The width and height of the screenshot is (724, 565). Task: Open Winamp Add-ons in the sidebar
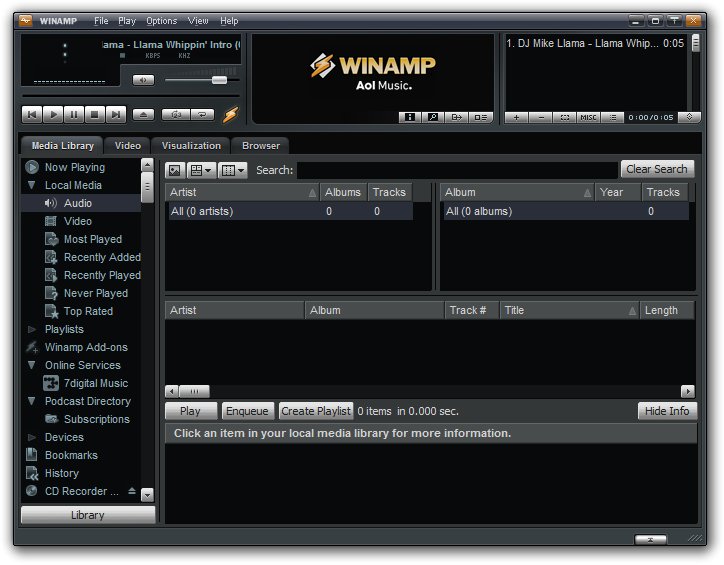coord(86,347)
